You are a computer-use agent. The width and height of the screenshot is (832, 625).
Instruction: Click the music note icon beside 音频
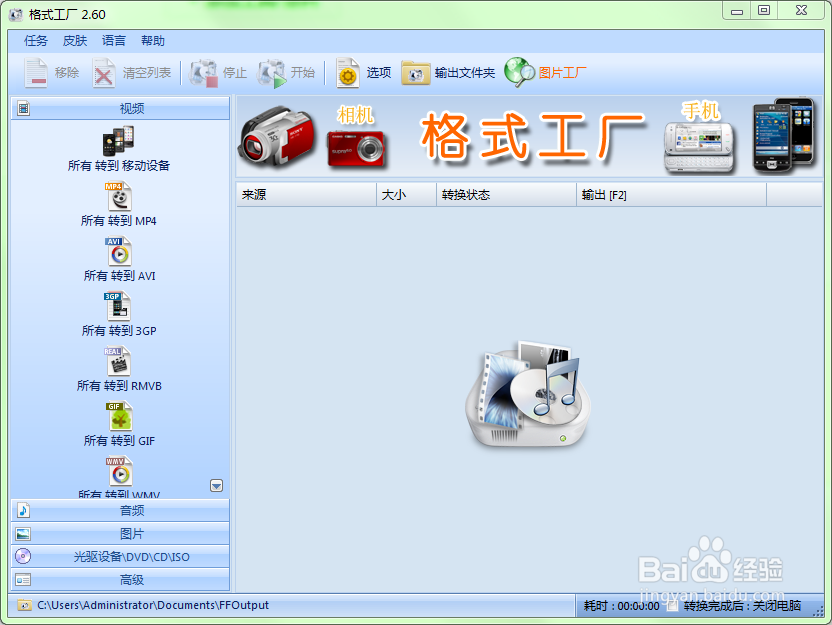tap(23, 510)
